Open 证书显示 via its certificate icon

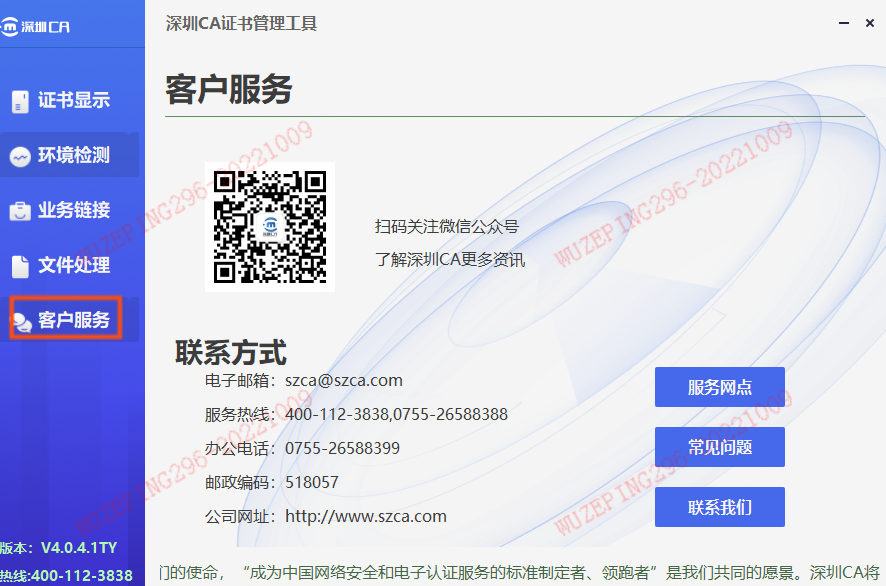coord(20,101)
